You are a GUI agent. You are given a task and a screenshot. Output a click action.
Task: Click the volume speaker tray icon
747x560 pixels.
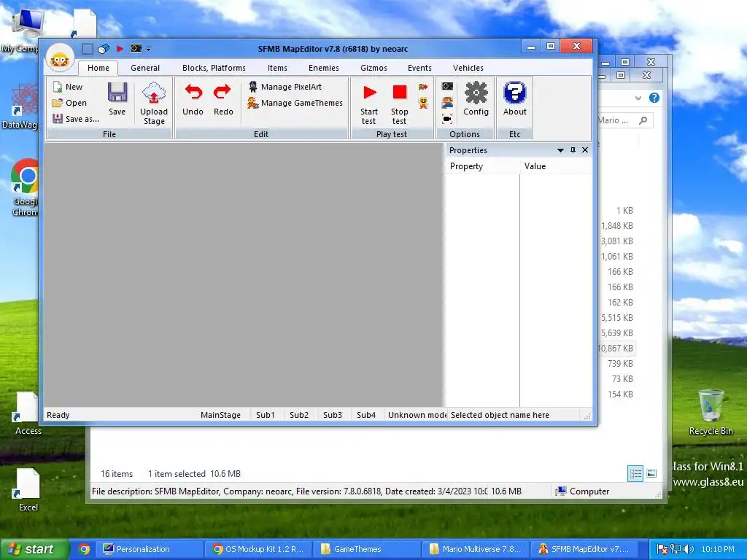click(689, 549)
